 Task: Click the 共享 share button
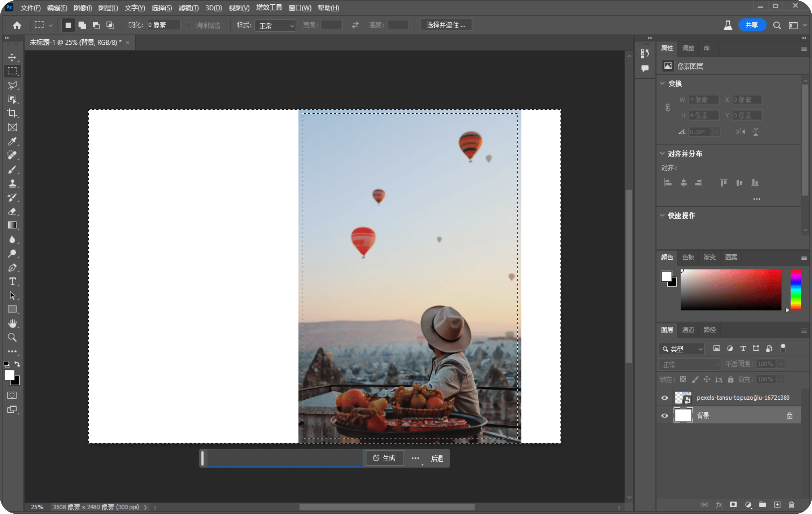[752, 25]
